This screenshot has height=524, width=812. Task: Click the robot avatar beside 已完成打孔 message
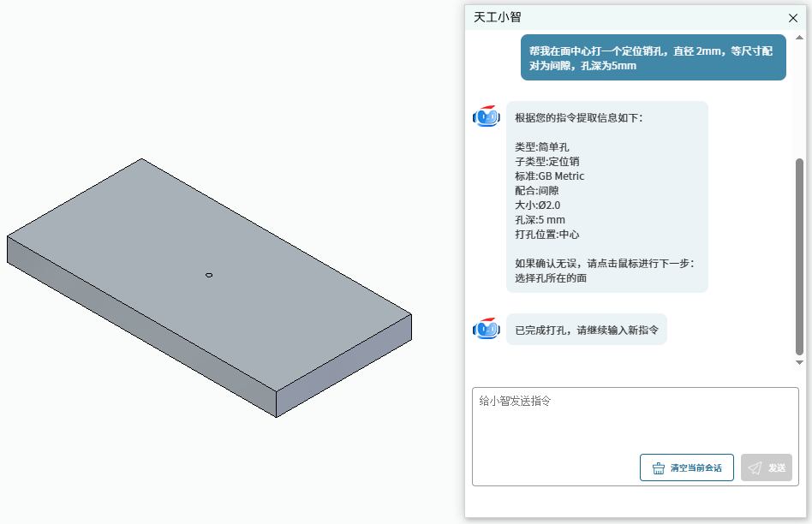(x=487, y=329)
